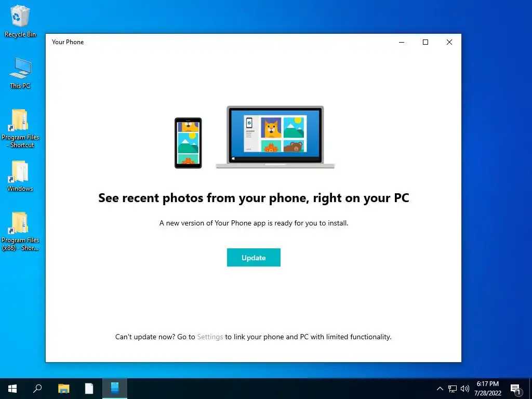Screen dimensions: 532x399
Task: Show hidden system tray icons
Action: (440, 389)
